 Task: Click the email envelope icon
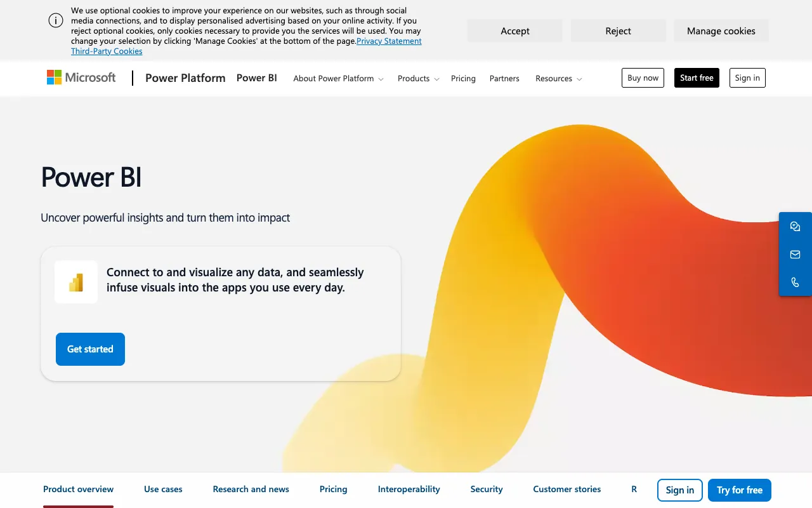point(795,254)
